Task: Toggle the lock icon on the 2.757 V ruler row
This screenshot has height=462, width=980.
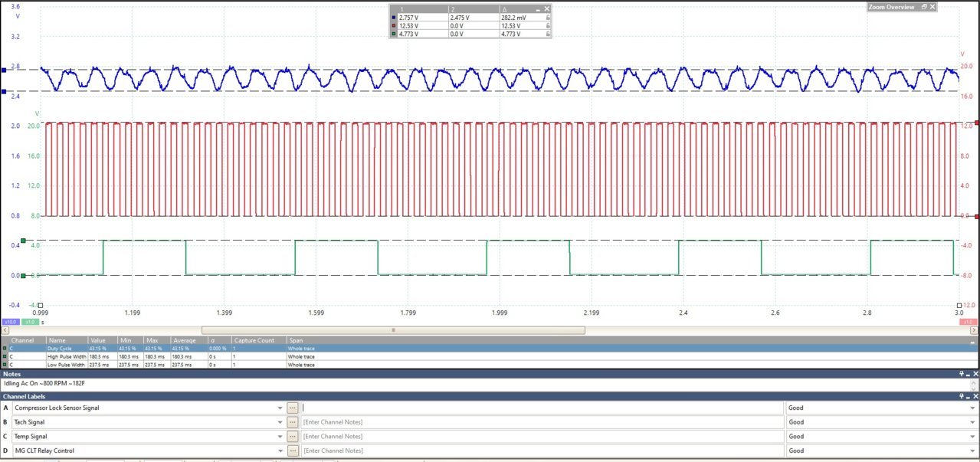Action: 547,17
